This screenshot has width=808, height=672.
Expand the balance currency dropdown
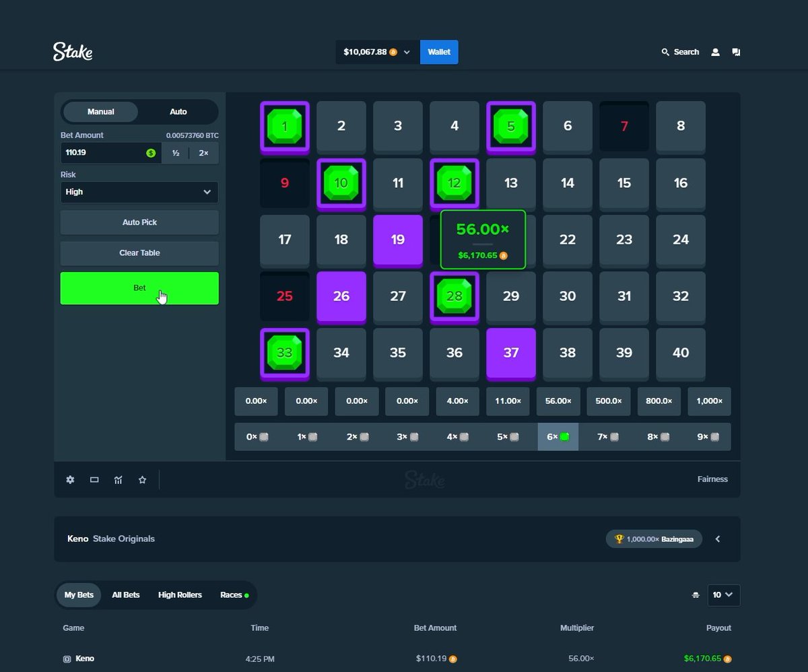coord(407,52)
